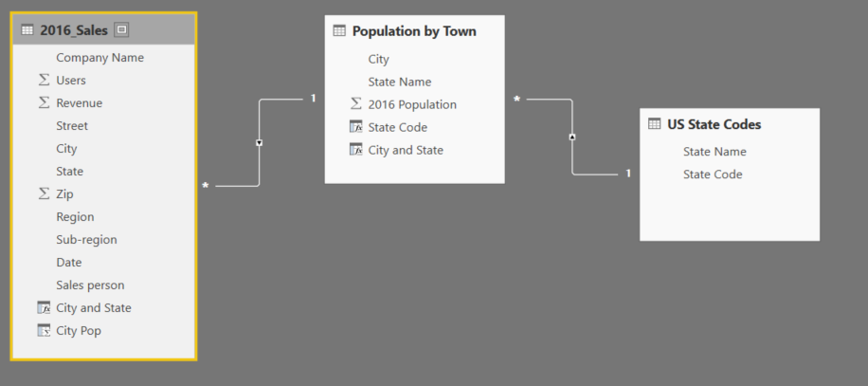
Task: Click the Population by Town table header
Action: (414, 31)
